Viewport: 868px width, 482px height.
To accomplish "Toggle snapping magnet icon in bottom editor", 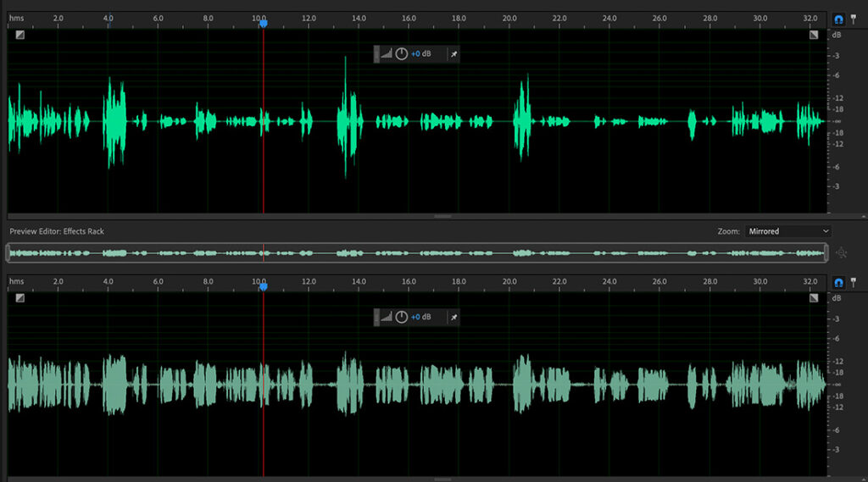I will (839, 281).
